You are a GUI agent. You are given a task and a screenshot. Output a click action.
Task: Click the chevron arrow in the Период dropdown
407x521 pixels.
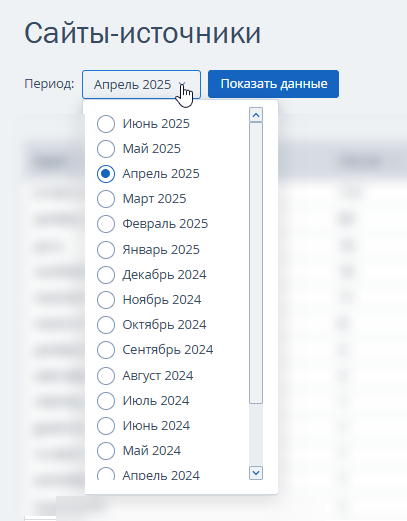(x=182, y=84)
